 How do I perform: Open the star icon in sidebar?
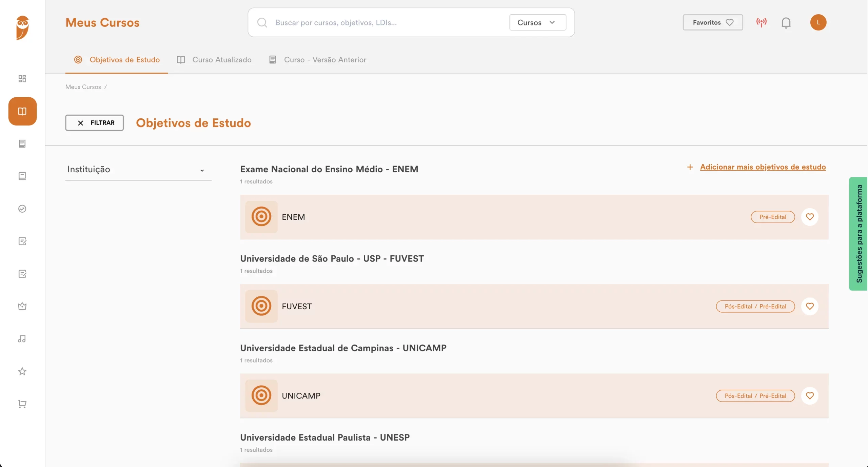pyautogui.click(x=22, y=371)
